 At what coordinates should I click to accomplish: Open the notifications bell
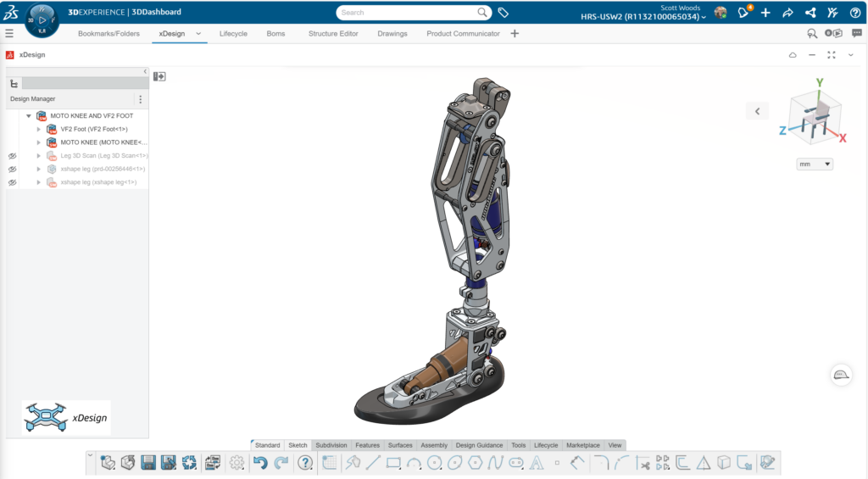(x=743, y=12)
